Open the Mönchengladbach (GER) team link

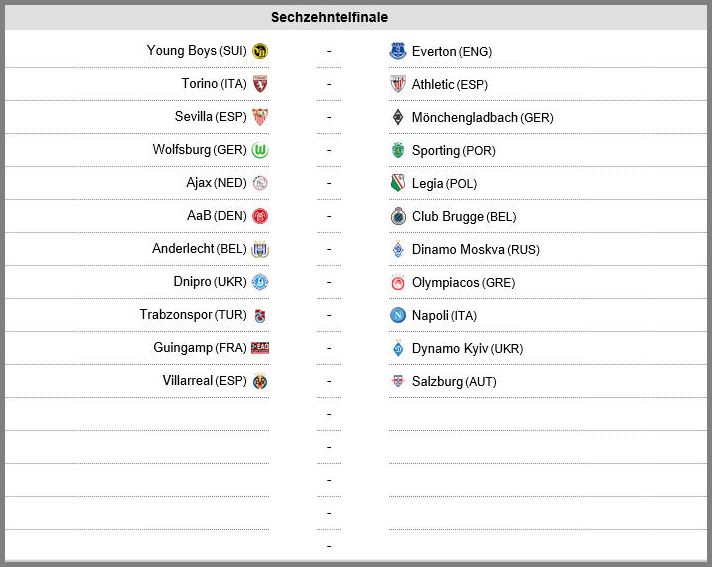click(482, 117)
